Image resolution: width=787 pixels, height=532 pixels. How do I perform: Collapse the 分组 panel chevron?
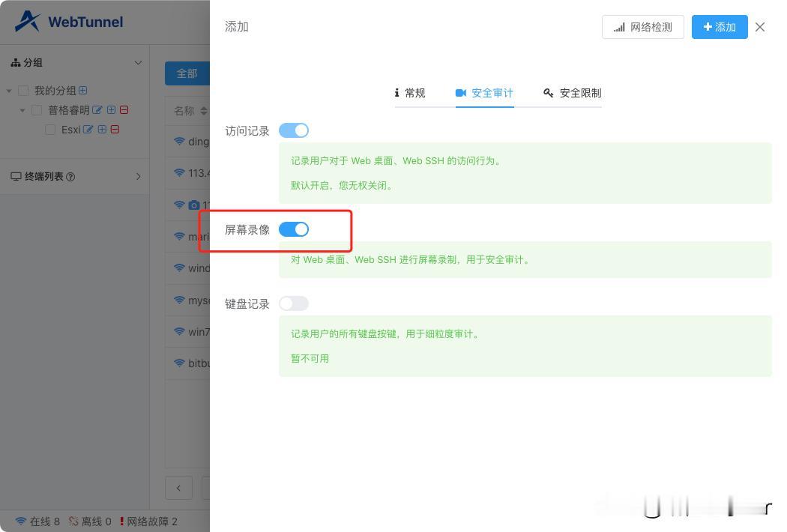coord(138,63)
